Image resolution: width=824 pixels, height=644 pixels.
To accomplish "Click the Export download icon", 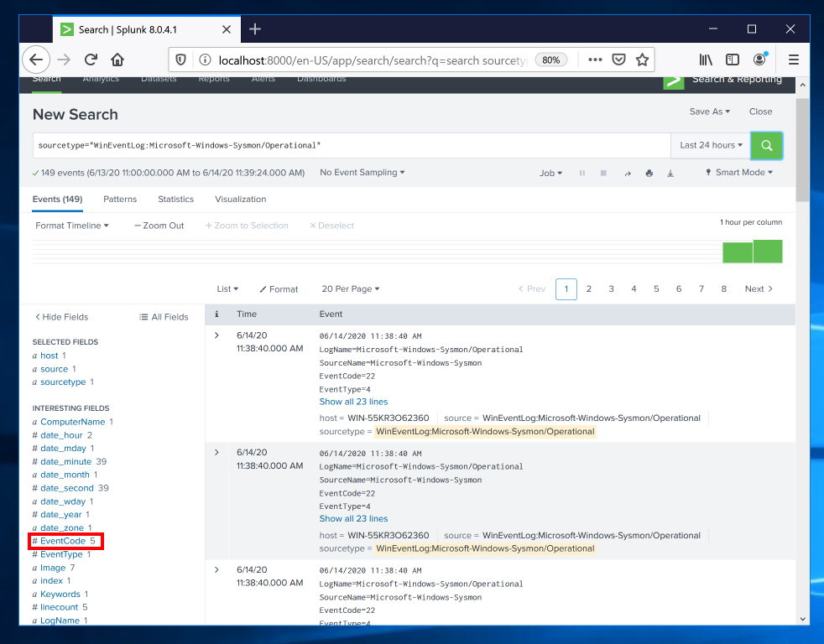I will pos(670,173).
